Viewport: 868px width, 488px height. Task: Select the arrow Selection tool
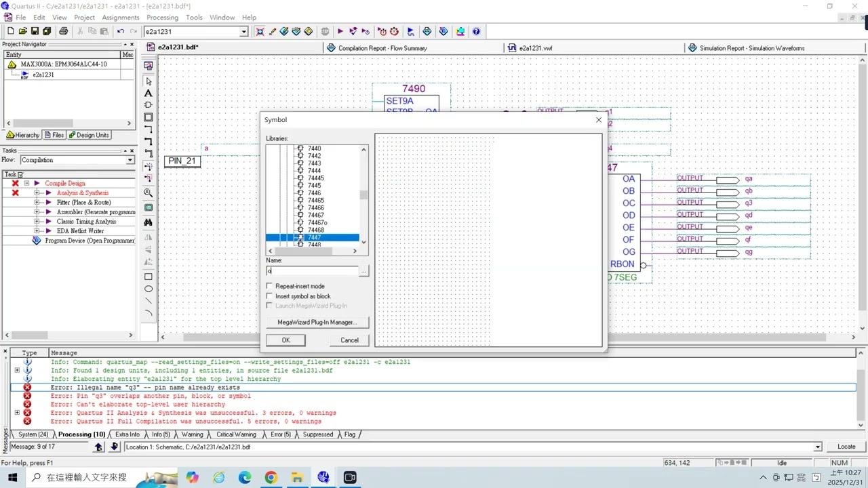tap(149, 81)
